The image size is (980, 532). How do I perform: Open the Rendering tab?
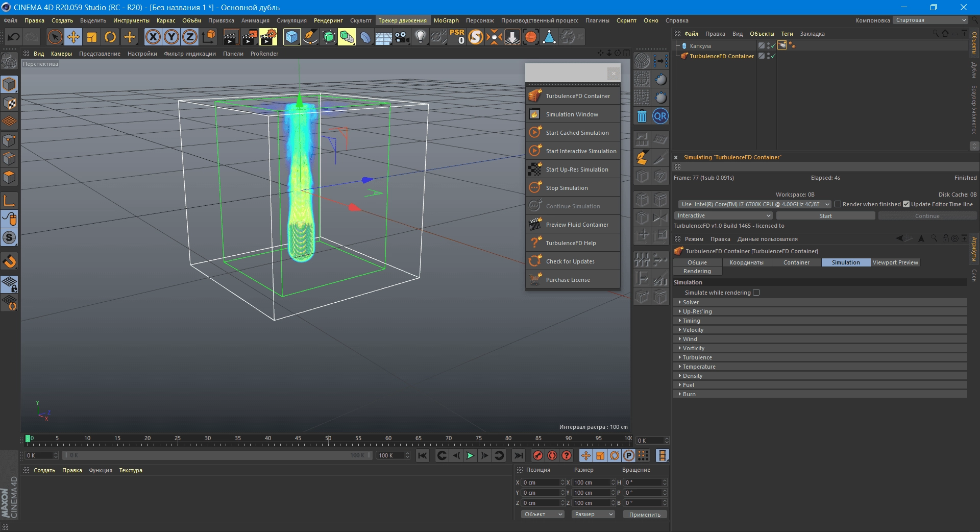pos(697,271)
